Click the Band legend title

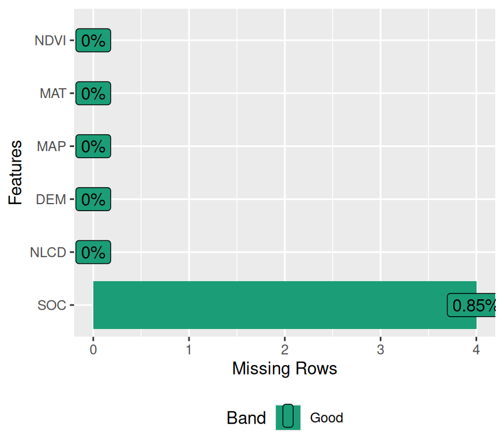[246, 418]
